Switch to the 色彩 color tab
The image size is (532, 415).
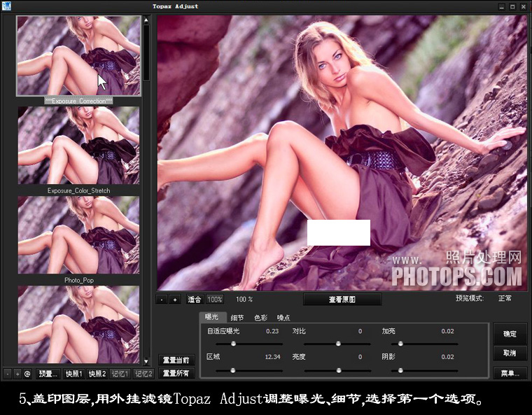point(260,318)
